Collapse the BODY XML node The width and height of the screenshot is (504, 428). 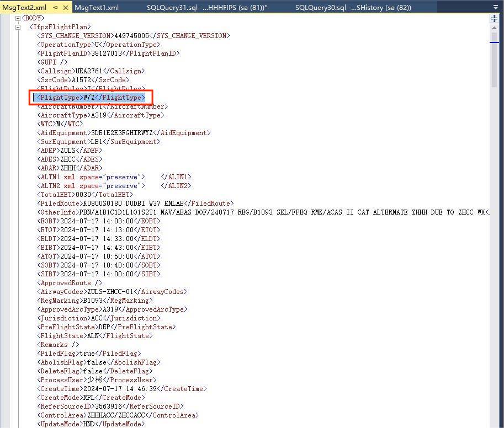point(18,18)
